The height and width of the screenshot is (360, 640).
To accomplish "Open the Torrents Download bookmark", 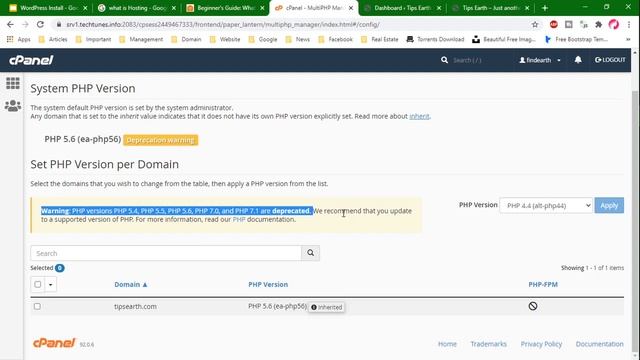I will tap(436, 39).
